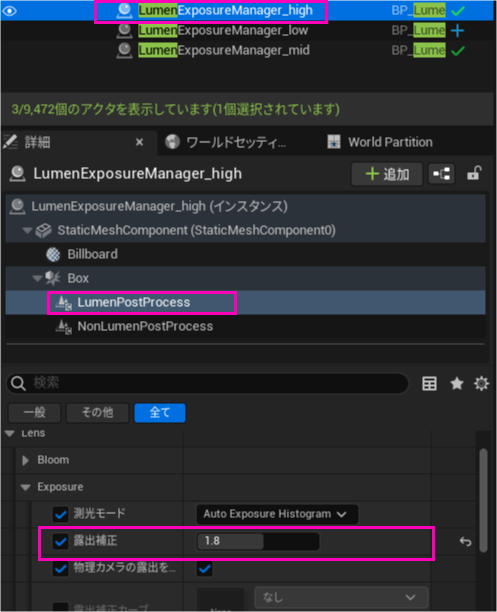
Task: Toggle the details panel lock icon
Action: (x=474, y=173)
